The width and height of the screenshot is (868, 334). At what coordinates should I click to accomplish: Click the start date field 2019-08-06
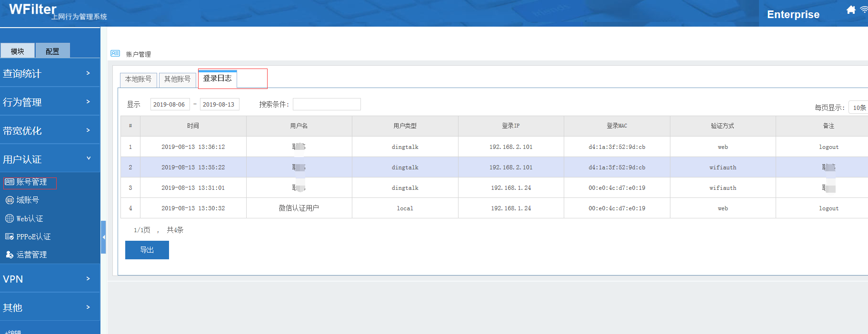170,104
